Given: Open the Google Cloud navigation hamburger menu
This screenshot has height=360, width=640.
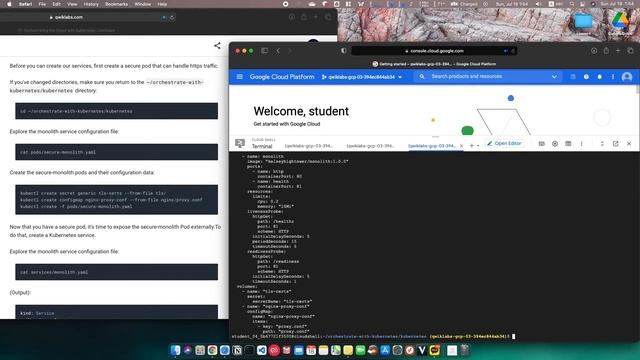Looking at the screenshot, I should click(x=240, y=77).
